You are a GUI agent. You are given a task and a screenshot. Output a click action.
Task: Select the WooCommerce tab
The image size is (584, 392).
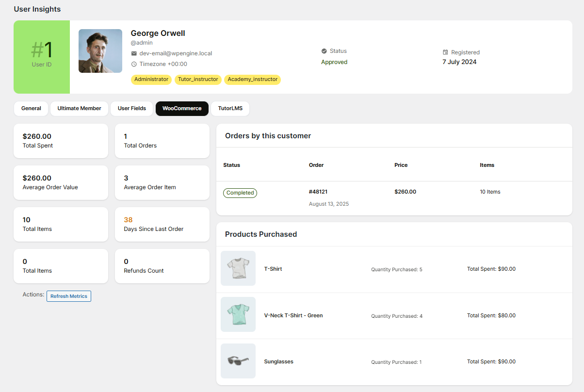click(182, 109)
